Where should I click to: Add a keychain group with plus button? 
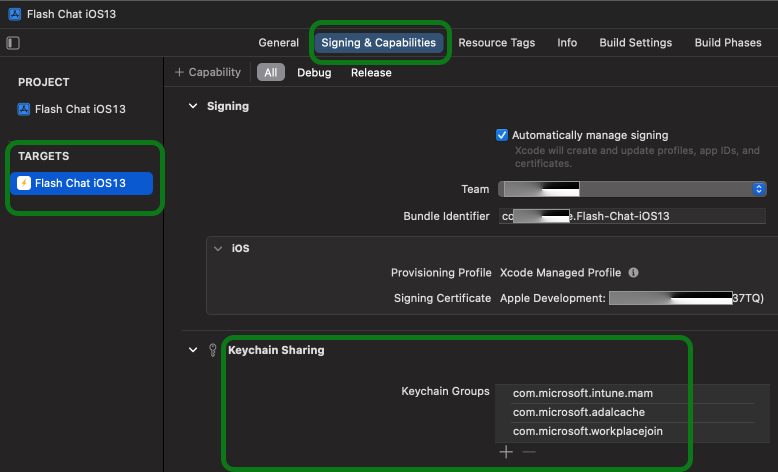click(x=506, y=452)
